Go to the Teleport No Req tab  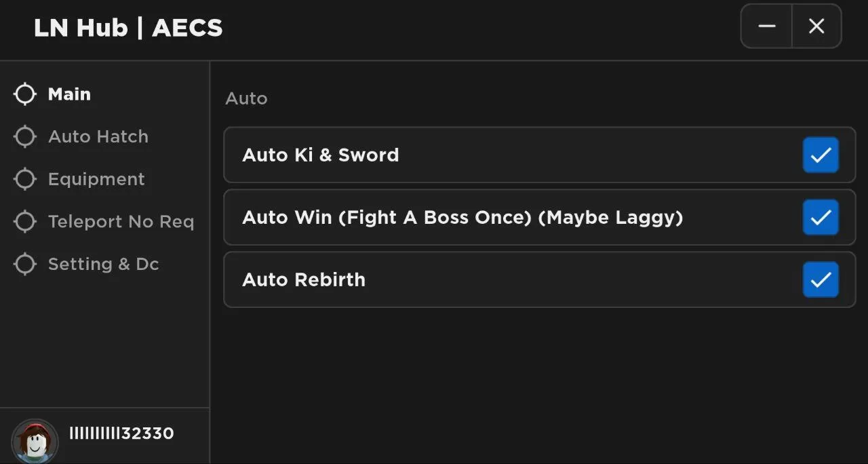(x=121, y=222)
